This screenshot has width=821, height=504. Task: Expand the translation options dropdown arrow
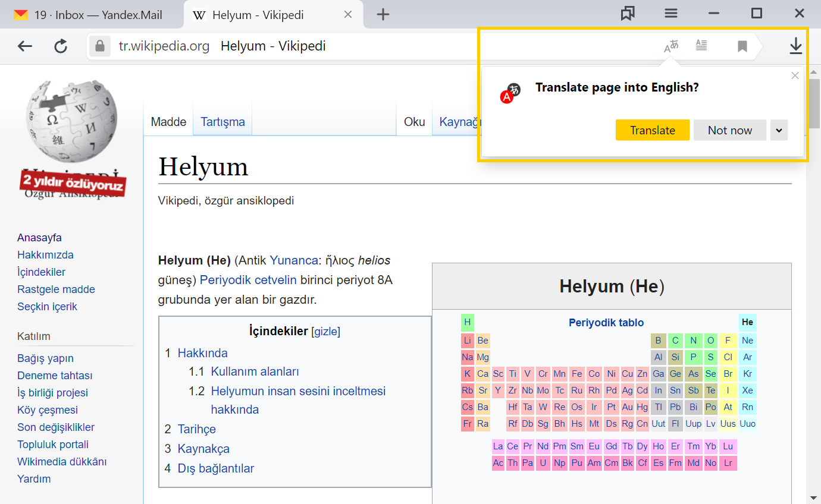coord(779,130)
